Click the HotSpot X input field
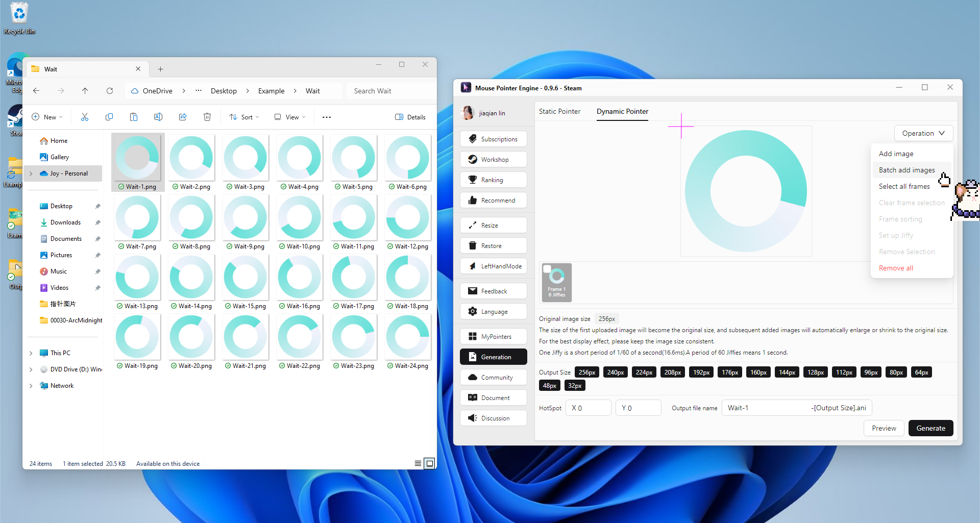Image resolution: width=980 pixels, height=523 pixels. tap(588, 408)
